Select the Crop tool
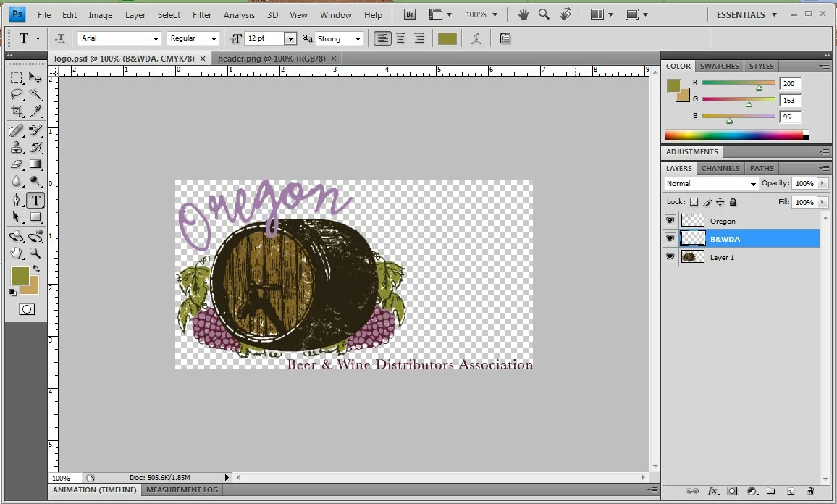Screen dimensions: 837x504 tap(17, 111)
